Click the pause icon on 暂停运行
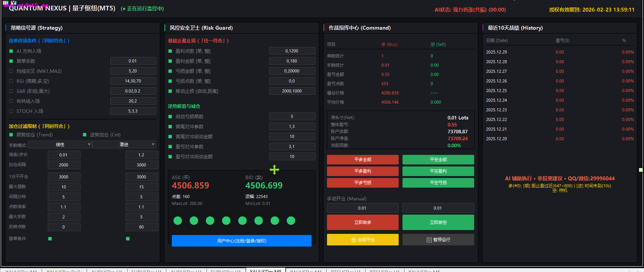644x272 pixels. click(429, 240)
